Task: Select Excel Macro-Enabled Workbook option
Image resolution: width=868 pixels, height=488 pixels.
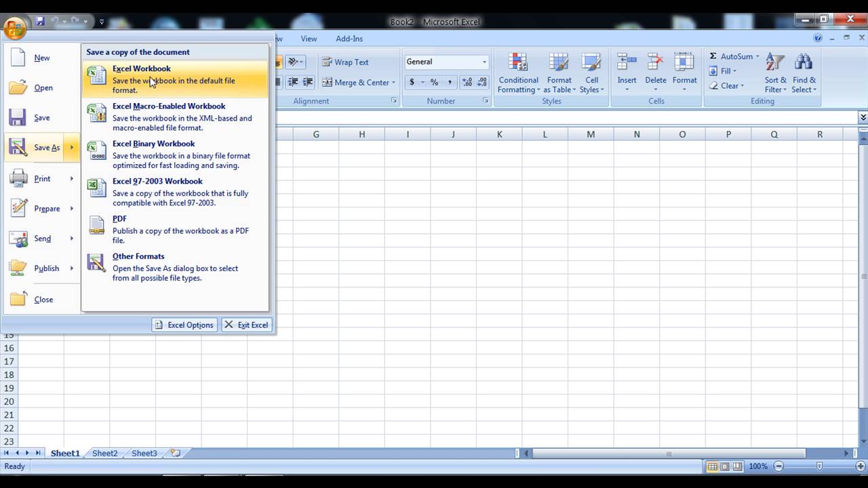Action: [175, 117]
